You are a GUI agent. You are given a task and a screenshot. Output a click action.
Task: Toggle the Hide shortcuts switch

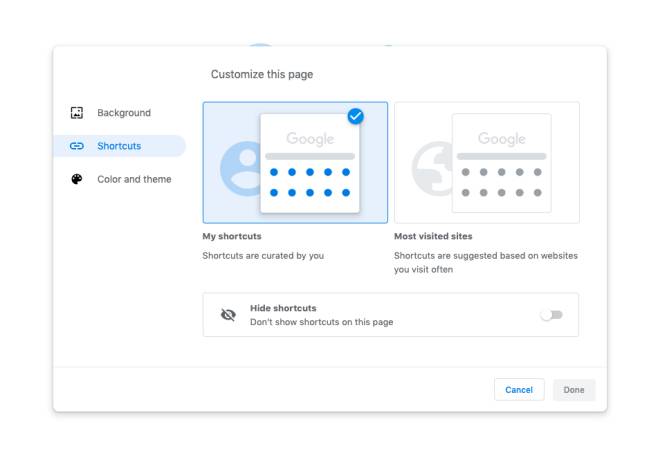coord(552,315)
